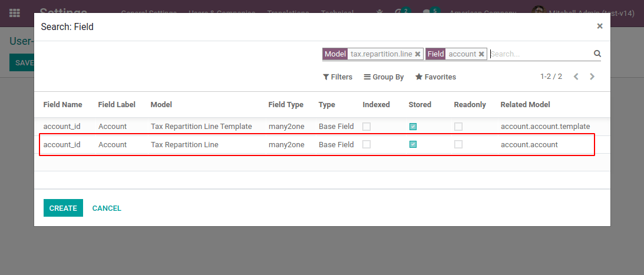Close the Search: Field dialog

pos(599,26)
